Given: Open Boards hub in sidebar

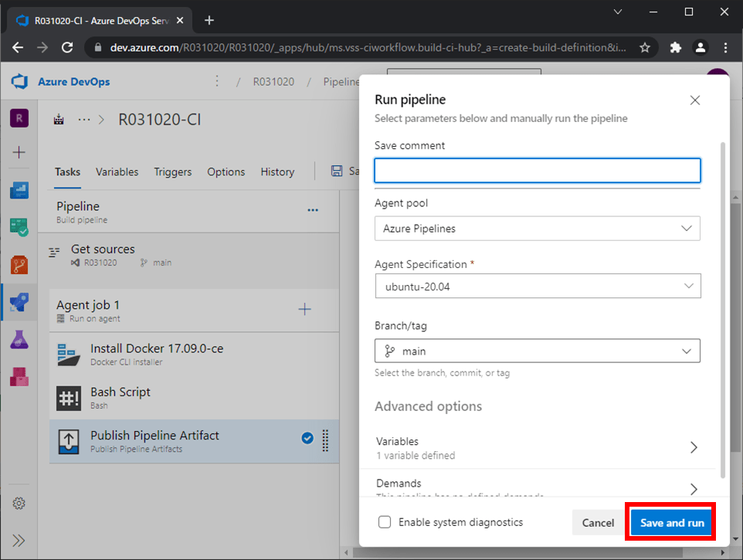Looking at the screenshot, I should click(19, 227).
